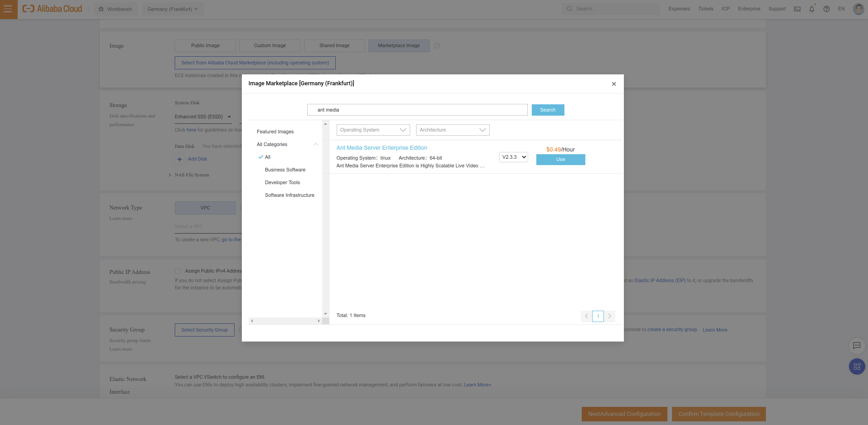Click the Search button in the dialog
The height and width of the screenshot is (425, 868).
[x=548, y=110]
